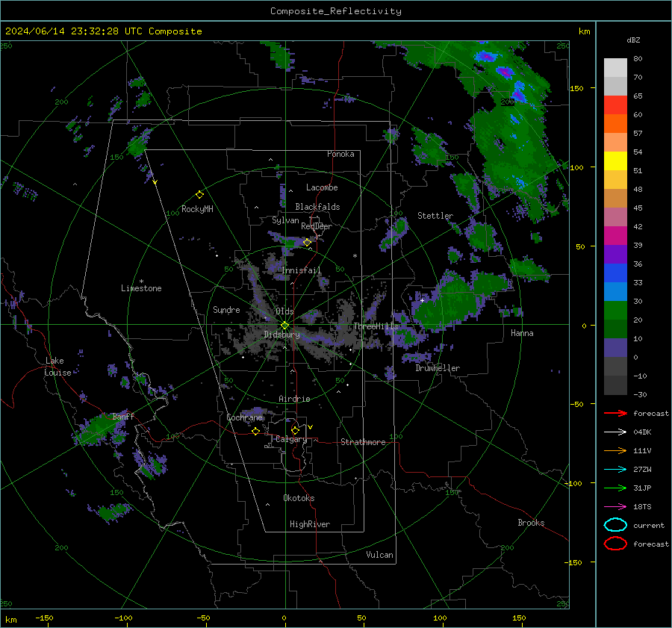The width and height of the screenshot is (672, 628).
Task: Click the strong purple echo core in northeast
Action: [505, 72]
